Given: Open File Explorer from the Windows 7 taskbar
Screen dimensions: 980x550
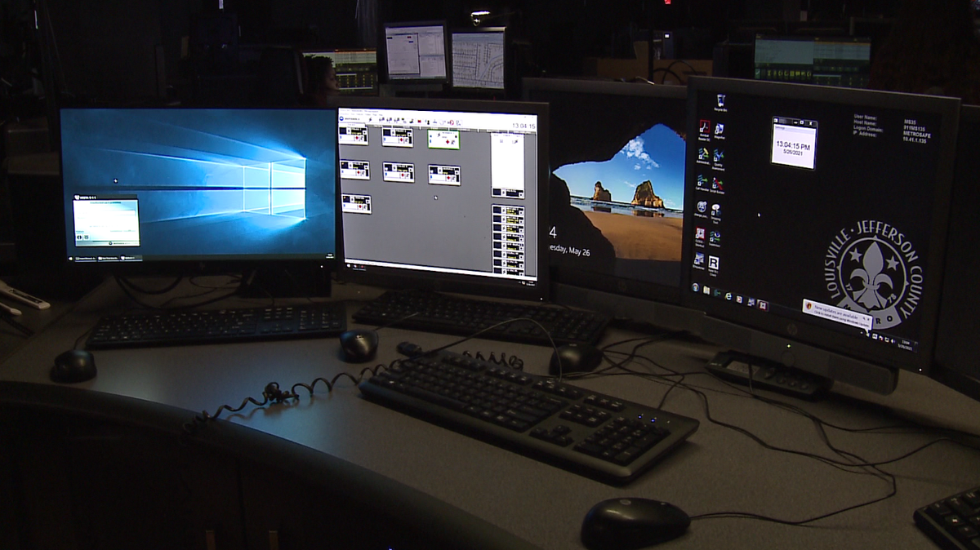Looking at the screenshot, I should 706,291.
